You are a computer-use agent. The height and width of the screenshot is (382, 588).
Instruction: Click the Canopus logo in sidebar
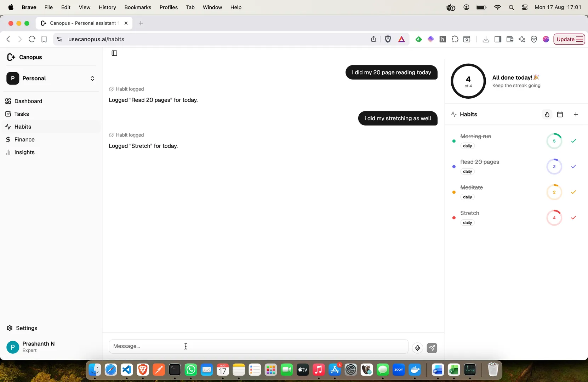coord(11,57)
